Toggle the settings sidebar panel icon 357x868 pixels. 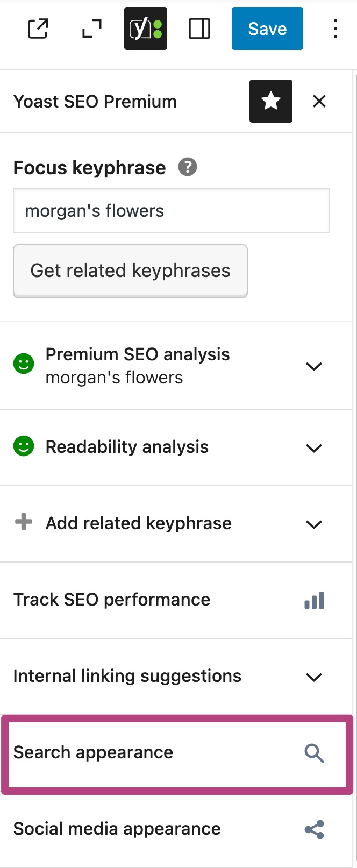click(199, 29)
